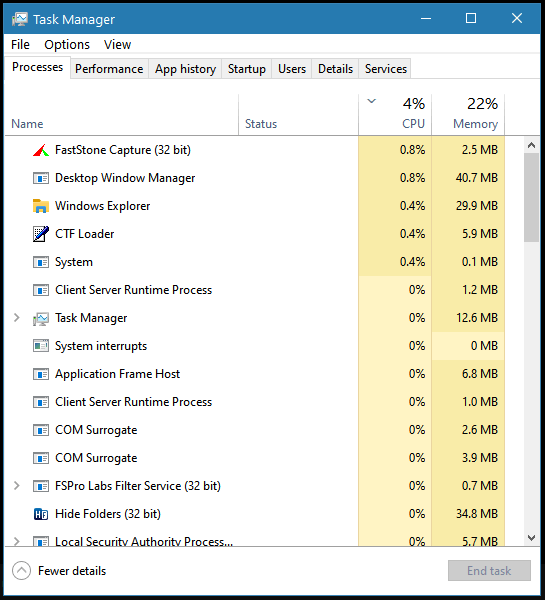Click the 34.8 MB memory value
Screen dimensions: 545x600
click(x=476, y=514)
